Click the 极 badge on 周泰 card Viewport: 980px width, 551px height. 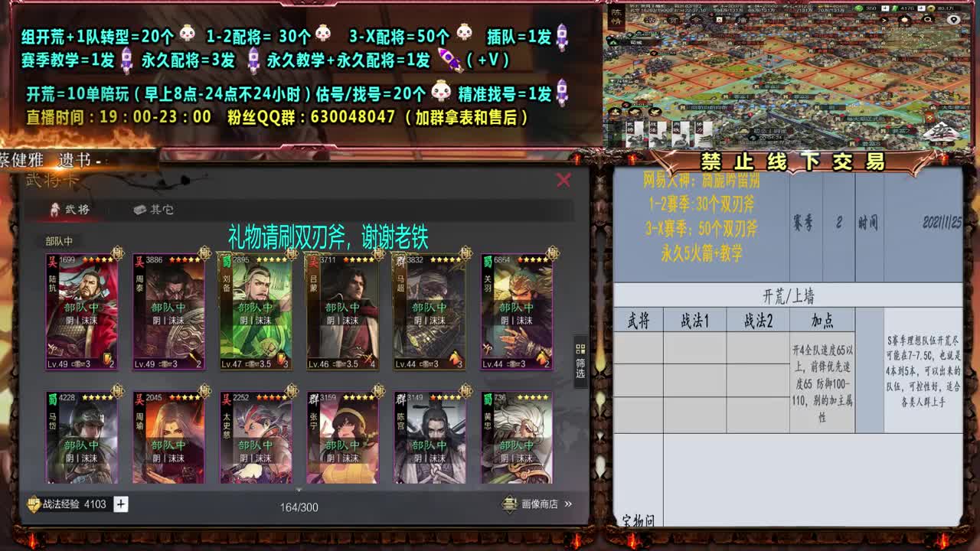204,253
